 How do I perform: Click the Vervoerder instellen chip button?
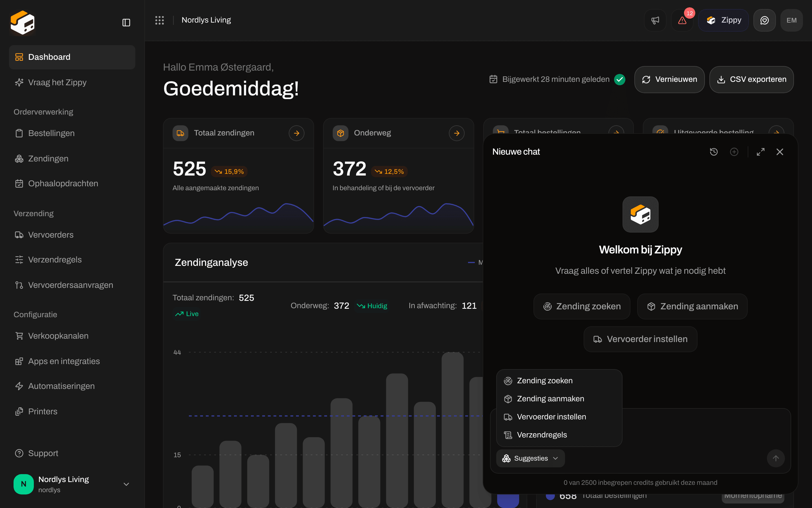[641, 339]
